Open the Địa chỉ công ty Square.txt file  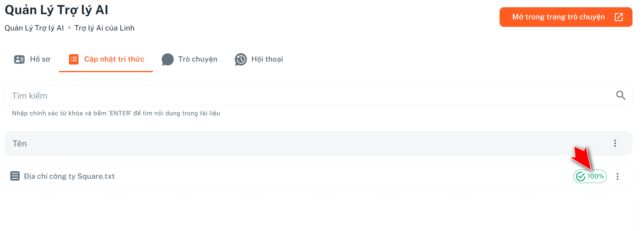69,176
